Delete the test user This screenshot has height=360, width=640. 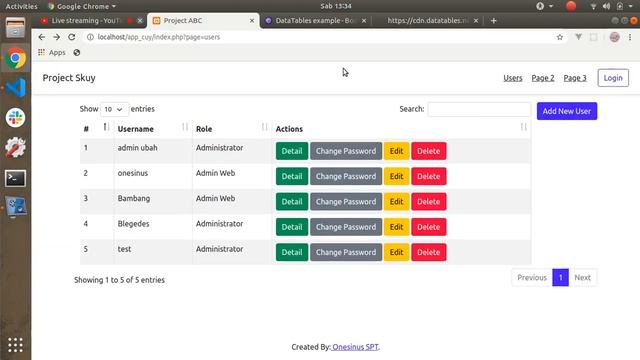pos(429,252)
